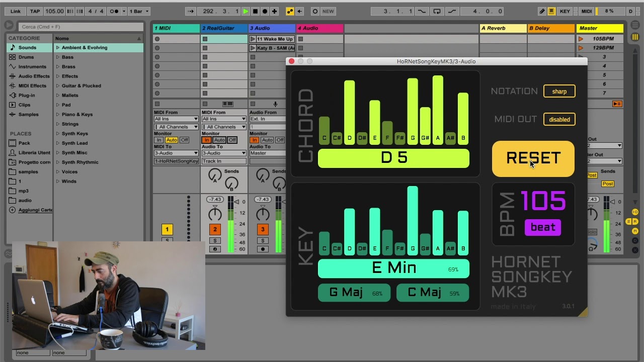Toggle the Automation Arm button
Image resolution: width=644 pixels, height=362 pixels.
pyautogui.click(x=290, y=11)
